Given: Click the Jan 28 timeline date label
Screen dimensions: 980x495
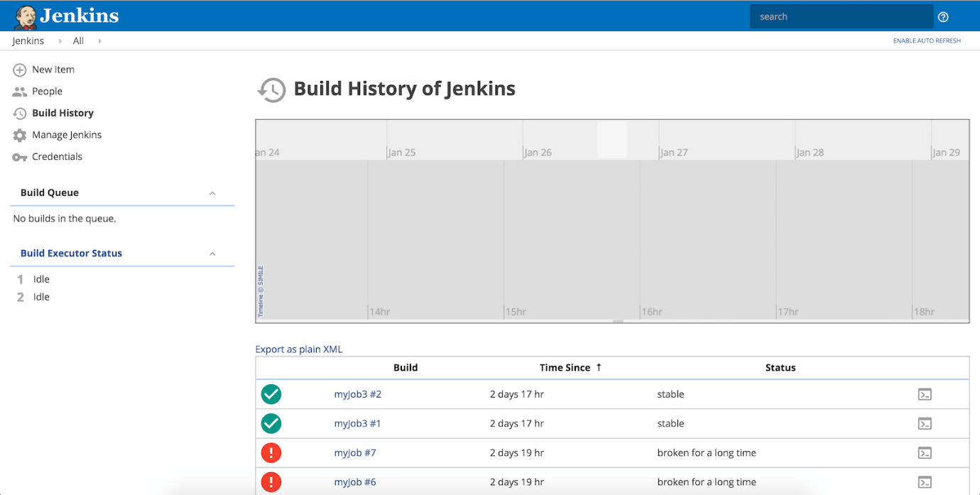Looking at the screenshot, I should (x=810, y=152).
